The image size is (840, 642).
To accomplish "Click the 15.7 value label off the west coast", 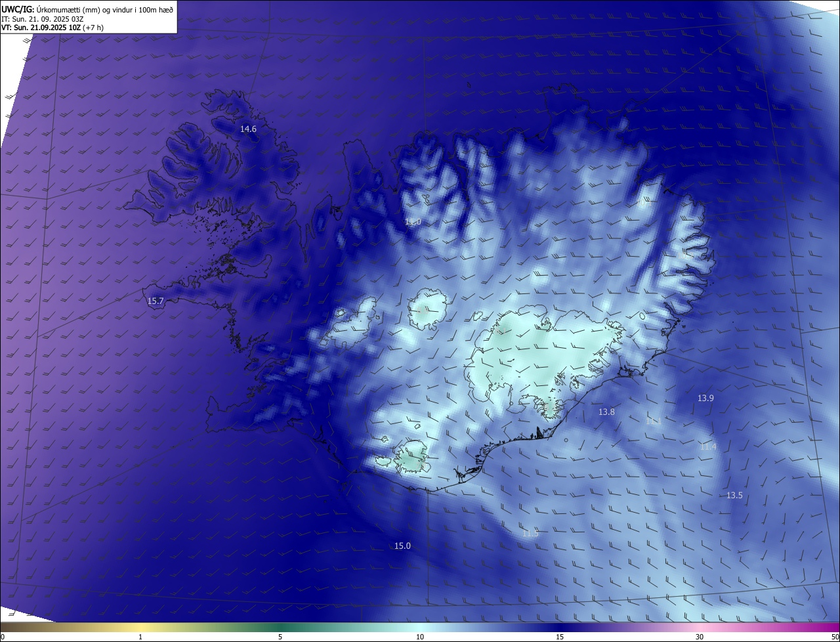I will point(156,301).
